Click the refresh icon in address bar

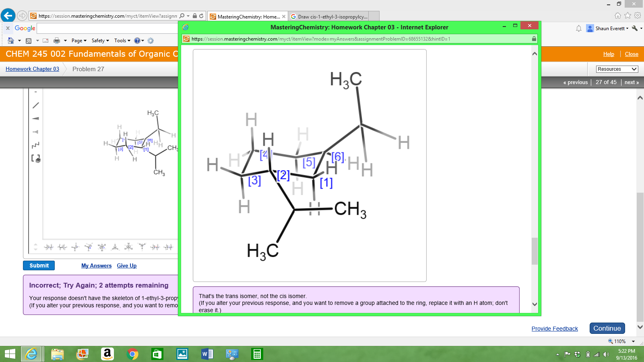tap(201, 16)
